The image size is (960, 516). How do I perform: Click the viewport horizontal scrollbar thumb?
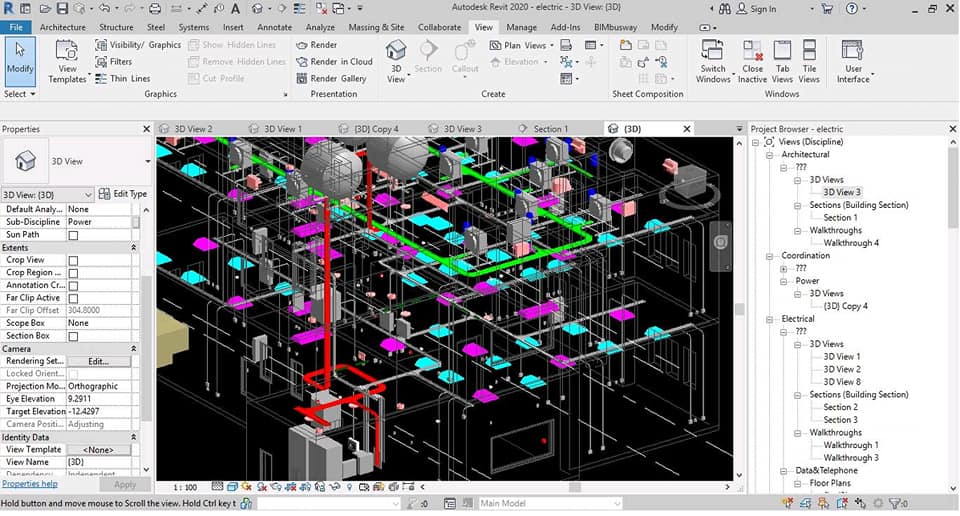(x=574, y=487)
